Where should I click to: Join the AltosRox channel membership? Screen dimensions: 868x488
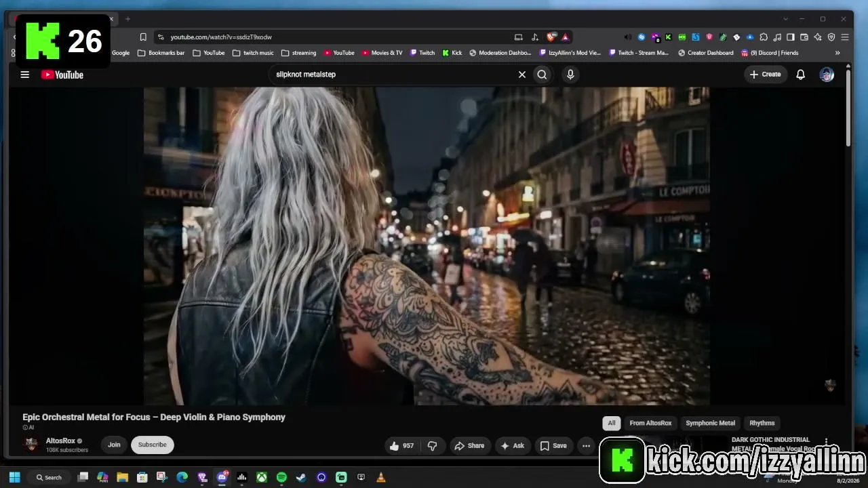click(114, 445)
